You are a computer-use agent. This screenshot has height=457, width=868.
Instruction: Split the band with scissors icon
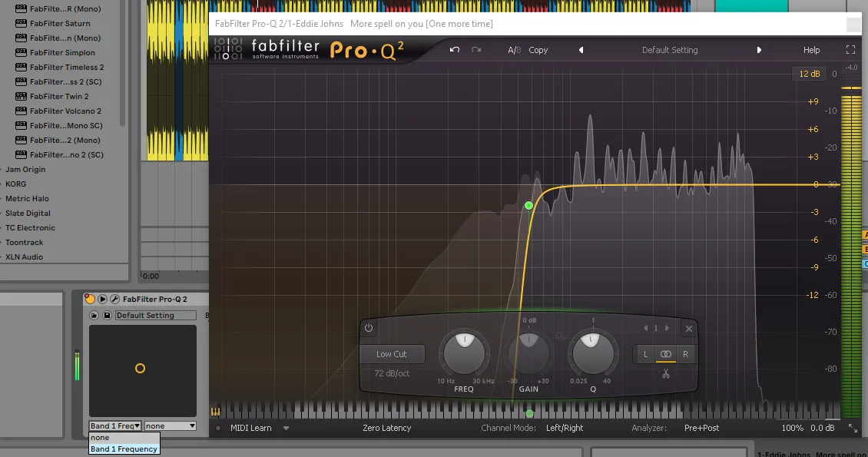coord(666,374)
